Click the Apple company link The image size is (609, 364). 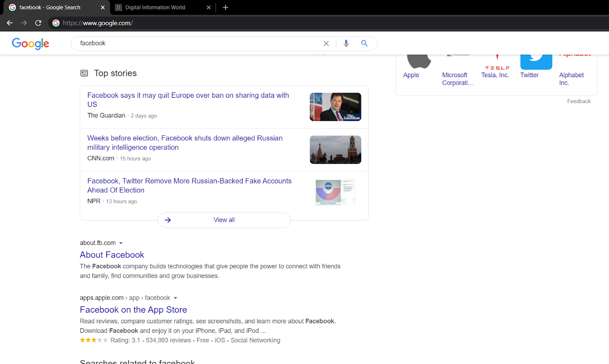pyautogui.click(x=411, y=75)
